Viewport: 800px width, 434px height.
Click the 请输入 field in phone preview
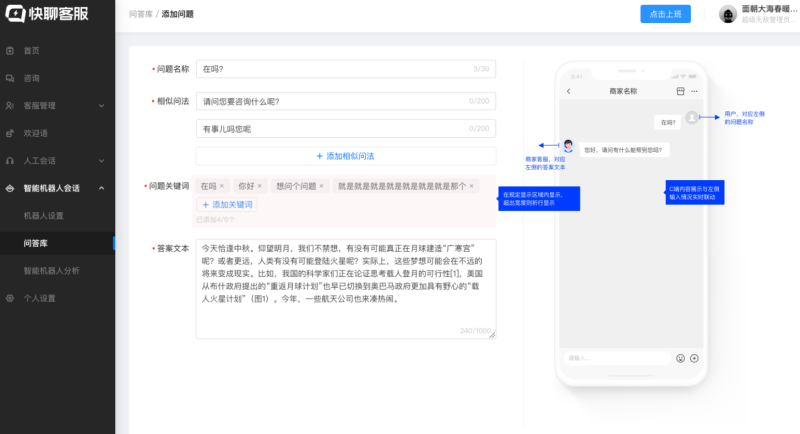pyautogui.click(x=616, y=358)
